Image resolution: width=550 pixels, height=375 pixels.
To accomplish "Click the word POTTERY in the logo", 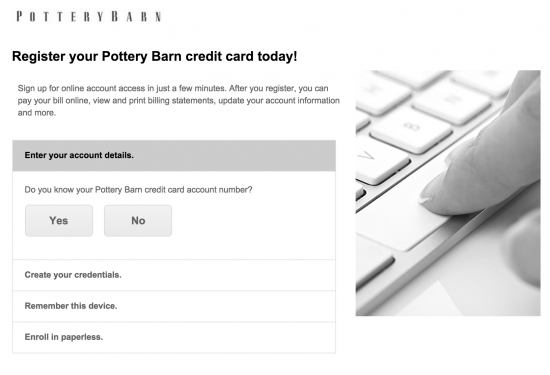I will click(60, 16).
